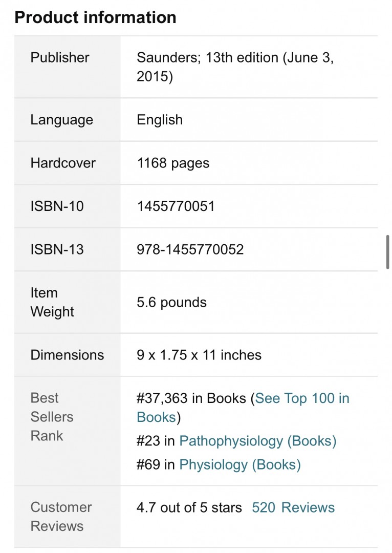Image resolution: width=392 pixels, height=553 pixels.
Task: Click the Best Sellers Rank label
Action: coord(52,417)
